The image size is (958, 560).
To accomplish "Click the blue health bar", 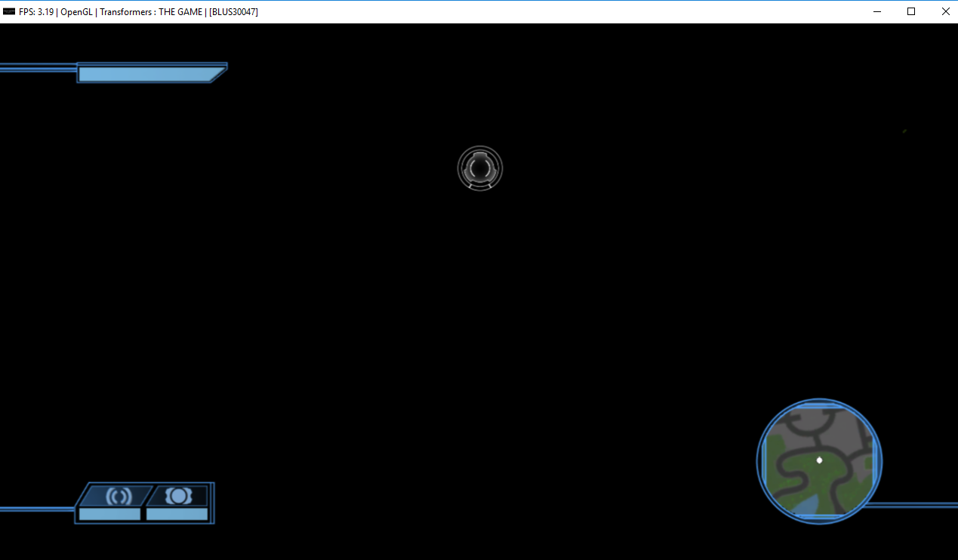I will coord(152,74).
